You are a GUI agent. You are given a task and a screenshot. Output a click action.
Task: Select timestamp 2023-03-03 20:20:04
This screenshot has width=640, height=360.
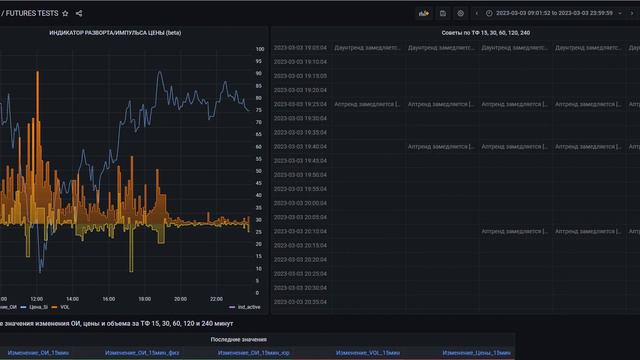point(300,260)
